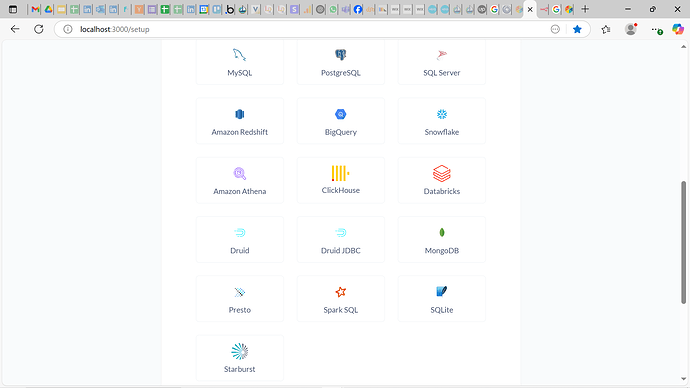
Task: Select the Druid icon above the Druid label
Action: pos(239,233)
